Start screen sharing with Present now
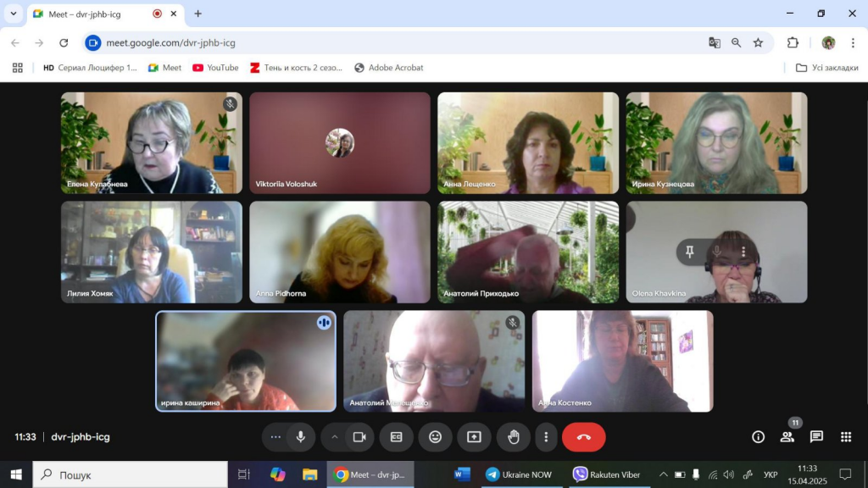This screenshot has width=868, height=488. pyautogui.click(x=474, y=437)
